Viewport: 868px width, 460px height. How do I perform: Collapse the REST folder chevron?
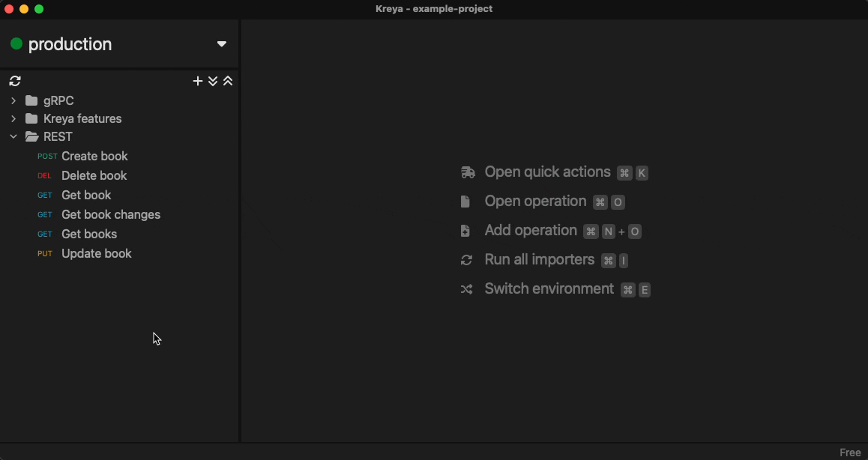pyautogui.click(x=13, y=136)
